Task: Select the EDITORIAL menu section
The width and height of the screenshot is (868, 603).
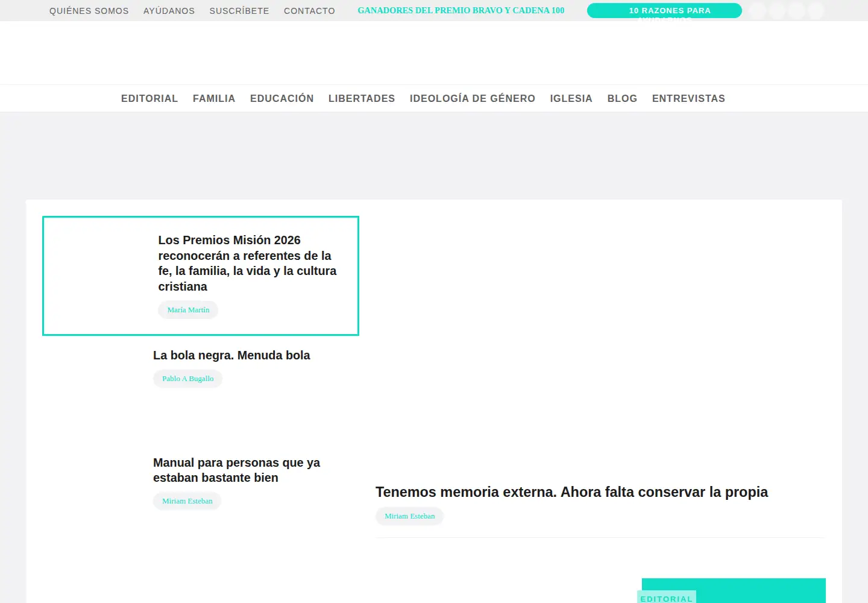Action: tap(149, 98)
